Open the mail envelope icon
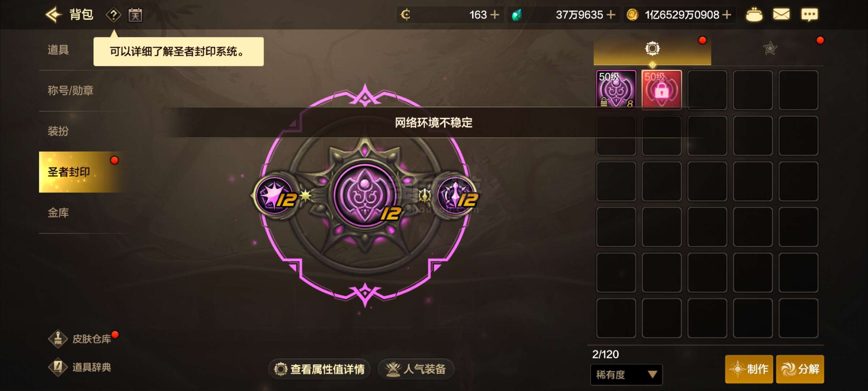Screen dimensions: 868x391 click(781, 15)
